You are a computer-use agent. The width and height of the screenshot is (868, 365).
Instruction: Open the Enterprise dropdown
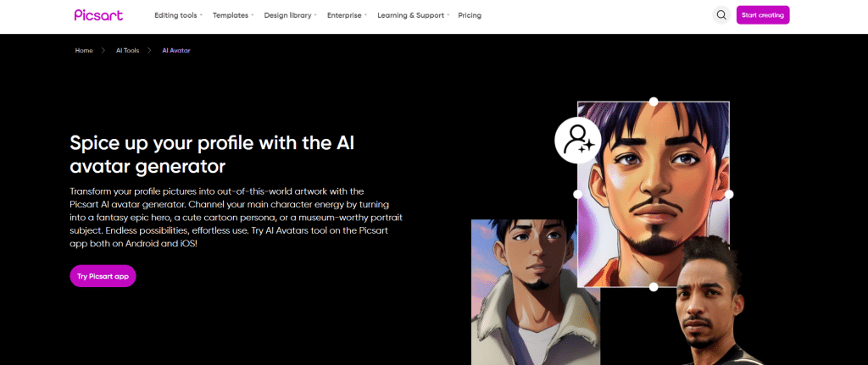347,15
